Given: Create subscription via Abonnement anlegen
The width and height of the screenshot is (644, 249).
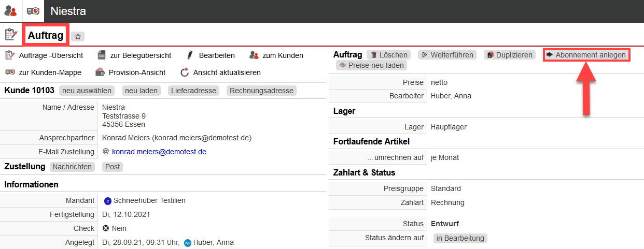Looking at the screenshot, I should [586, 55].
